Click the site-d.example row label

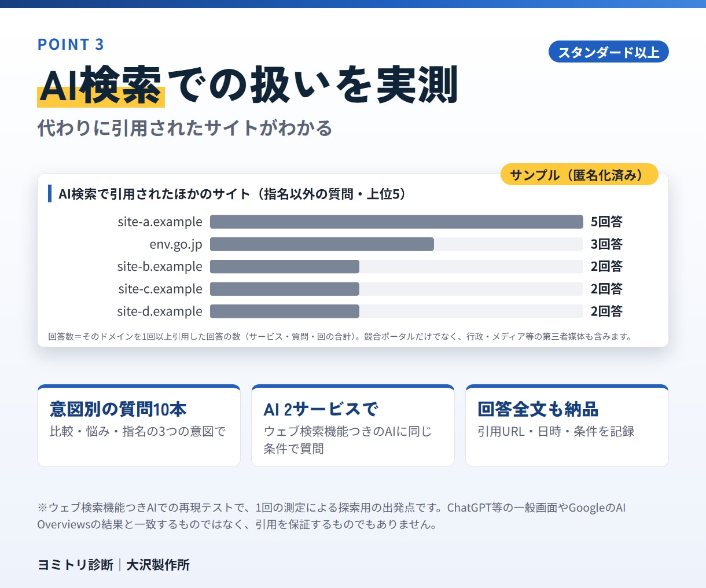click(160, 311)
